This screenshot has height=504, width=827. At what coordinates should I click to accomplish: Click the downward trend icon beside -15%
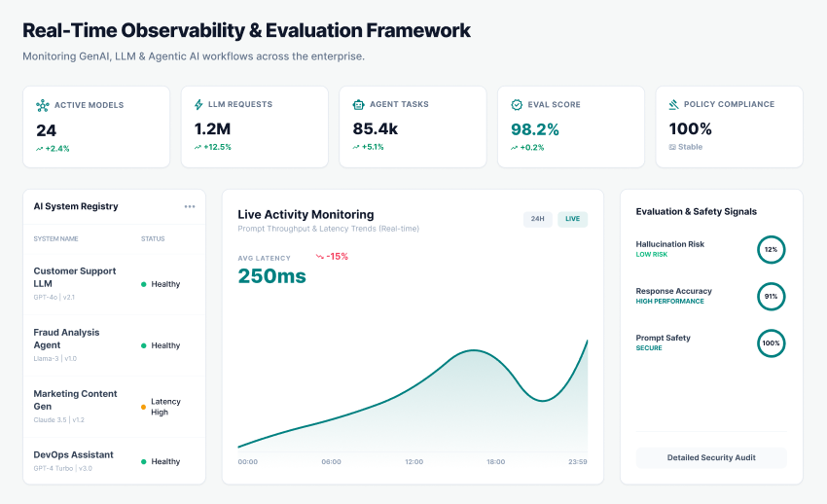tap(319, 257)
